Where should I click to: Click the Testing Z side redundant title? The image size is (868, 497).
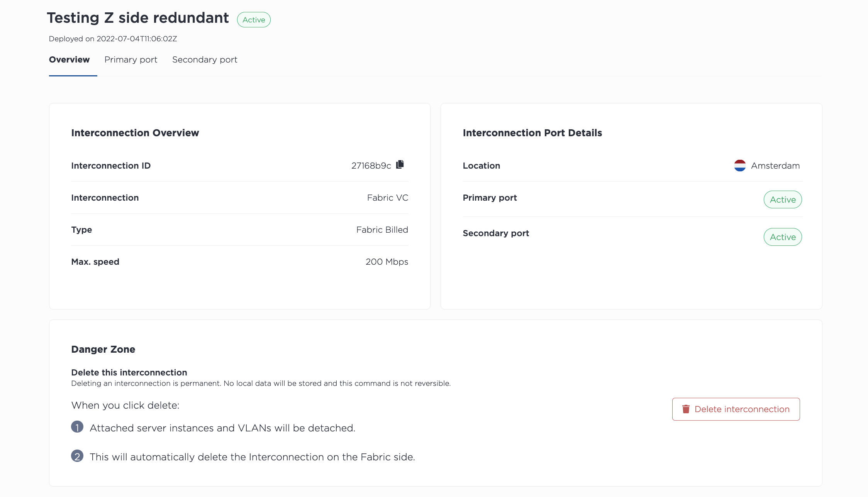click(138, 18)
